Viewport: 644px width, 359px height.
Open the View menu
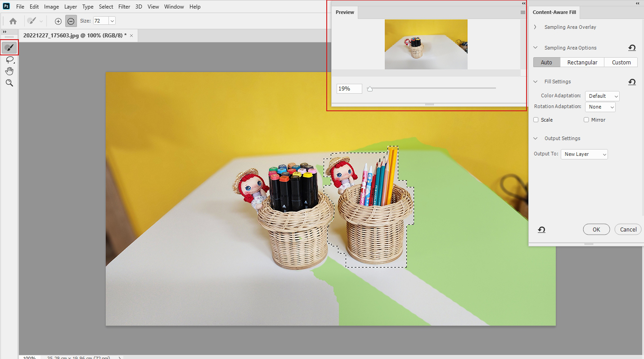click(x=153, y=7)
